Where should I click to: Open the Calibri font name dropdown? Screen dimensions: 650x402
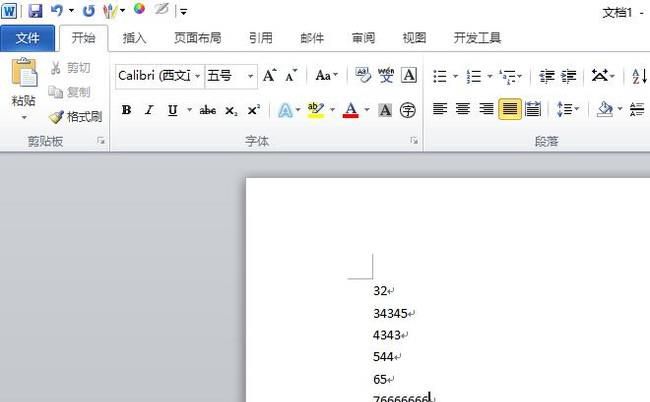point(197,76)
